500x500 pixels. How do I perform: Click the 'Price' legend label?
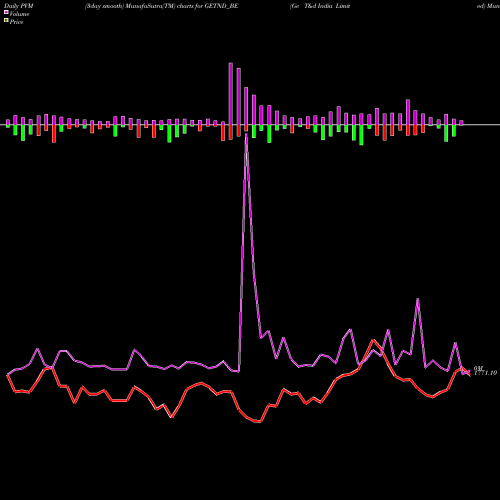point(16,22)
